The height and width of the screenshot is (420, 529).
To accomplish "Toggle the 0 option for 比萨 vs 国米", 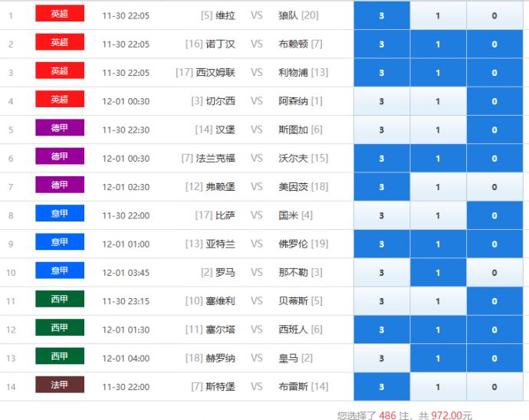I will point(495,216).
